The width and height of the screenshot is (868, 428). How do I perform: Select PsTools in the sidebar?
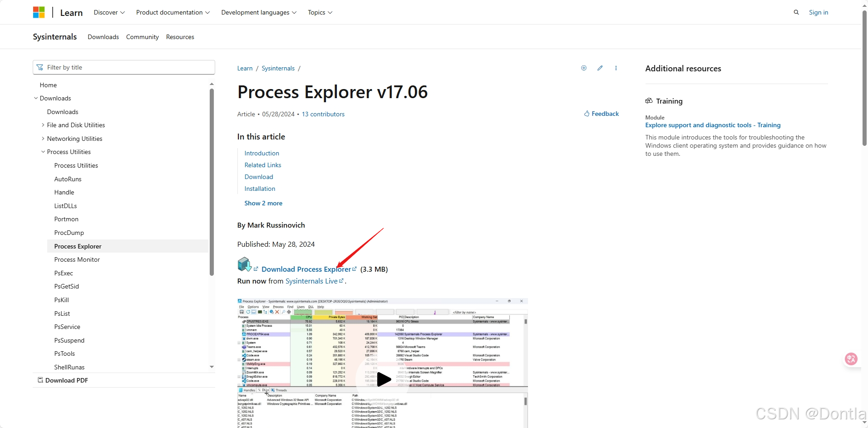[x=64, y=353]
